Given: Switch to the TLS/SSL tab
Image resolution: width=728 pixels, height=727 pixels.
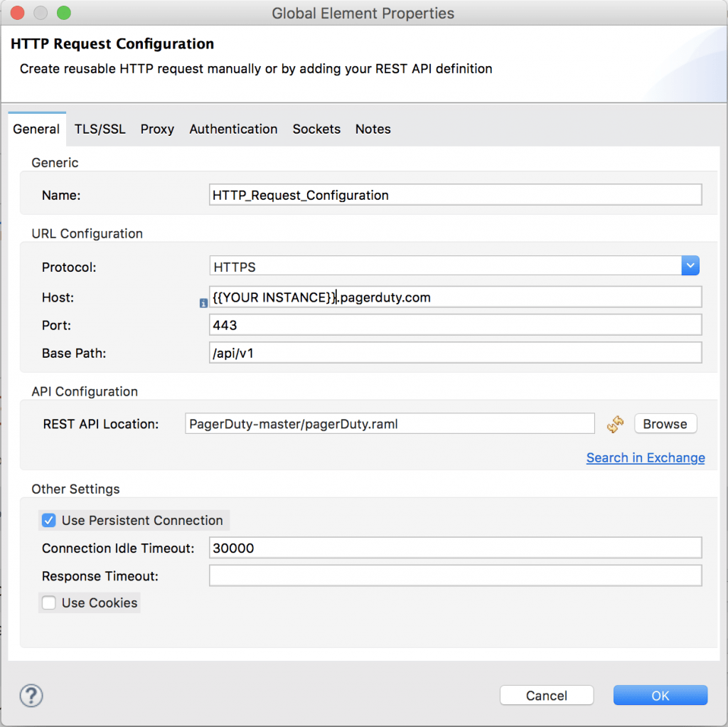Looking at the screenshot, I should pyautogui.click(x=100, y=129).
